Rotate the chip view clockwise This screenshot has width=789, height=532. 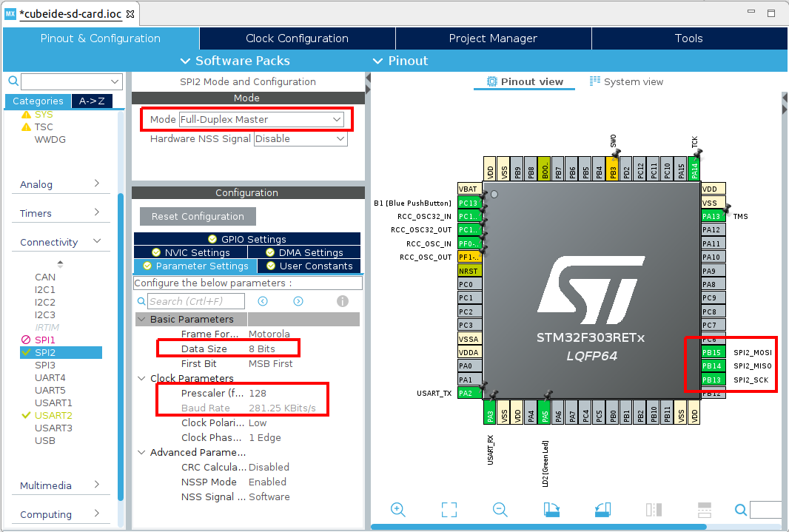(x=551, y=510)
